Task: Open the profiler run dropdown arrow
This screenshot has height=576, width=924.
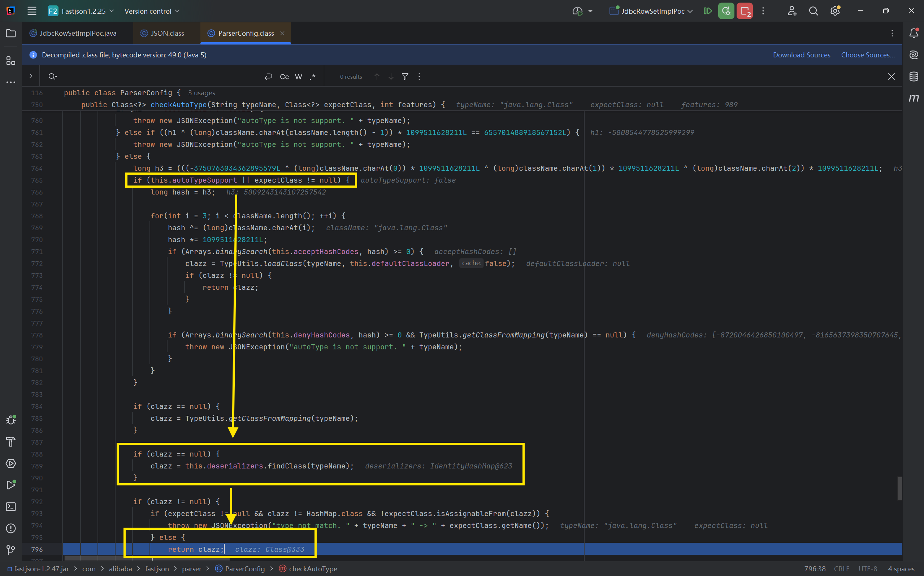Action: (591, 11)
